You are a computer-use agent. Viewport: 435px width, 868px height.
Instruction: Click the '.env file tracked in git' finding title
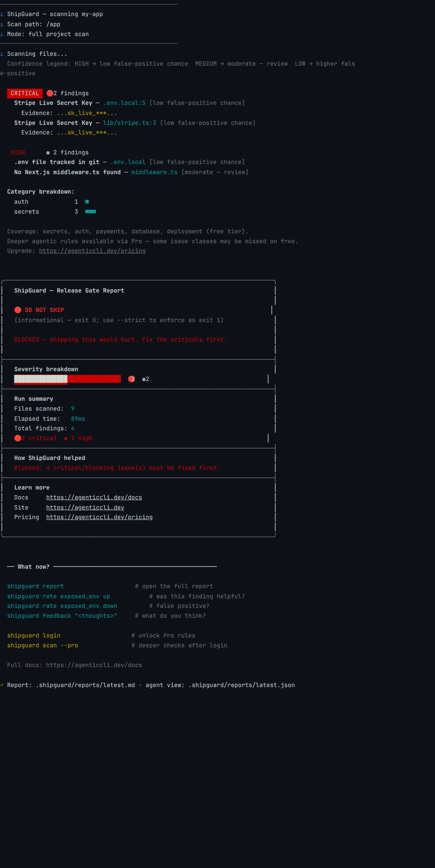(x=57, y=162)
